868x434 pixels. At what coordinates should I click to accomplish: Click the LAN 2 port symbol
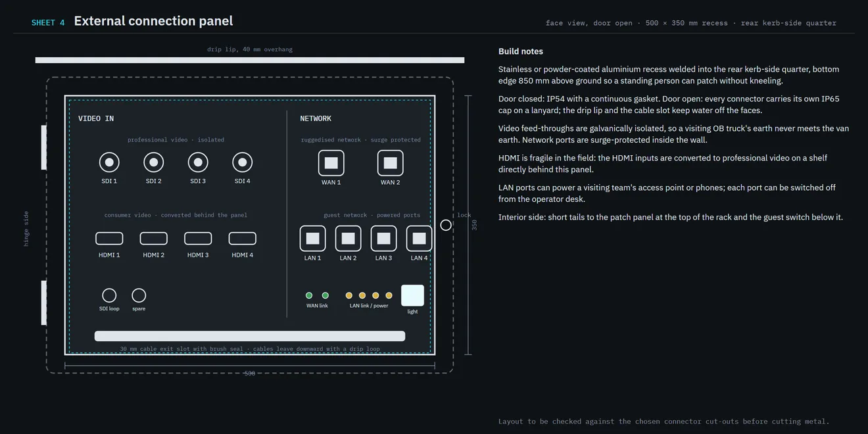coord(349,239)
